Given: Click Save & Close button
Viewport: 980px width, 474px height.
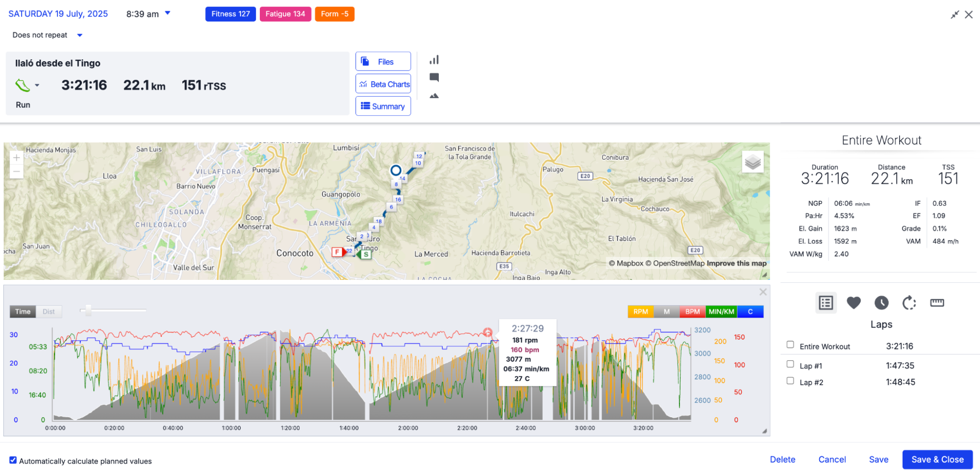Looking at the screenshot, I should click(x=937, y=460).
